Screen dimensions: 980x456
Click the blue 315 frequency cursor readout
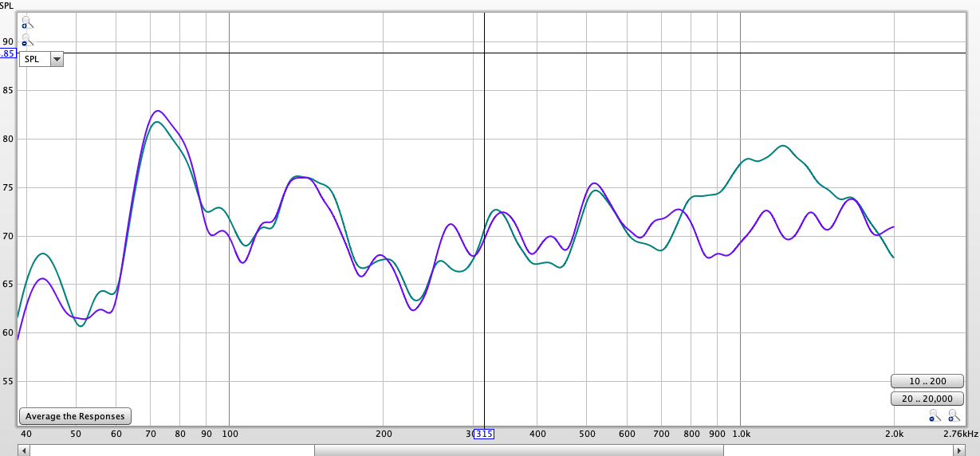(484, 434)
